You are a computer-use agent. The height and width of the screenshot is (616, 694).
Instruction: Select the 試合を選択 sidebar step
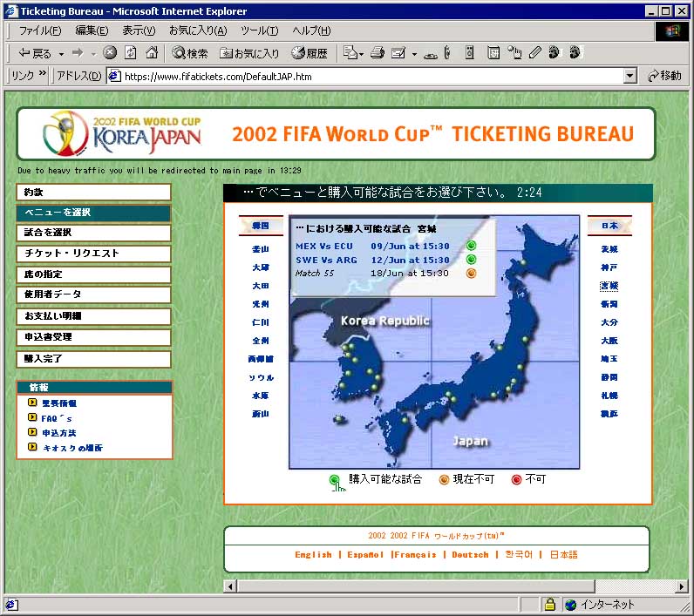[93, 233]
